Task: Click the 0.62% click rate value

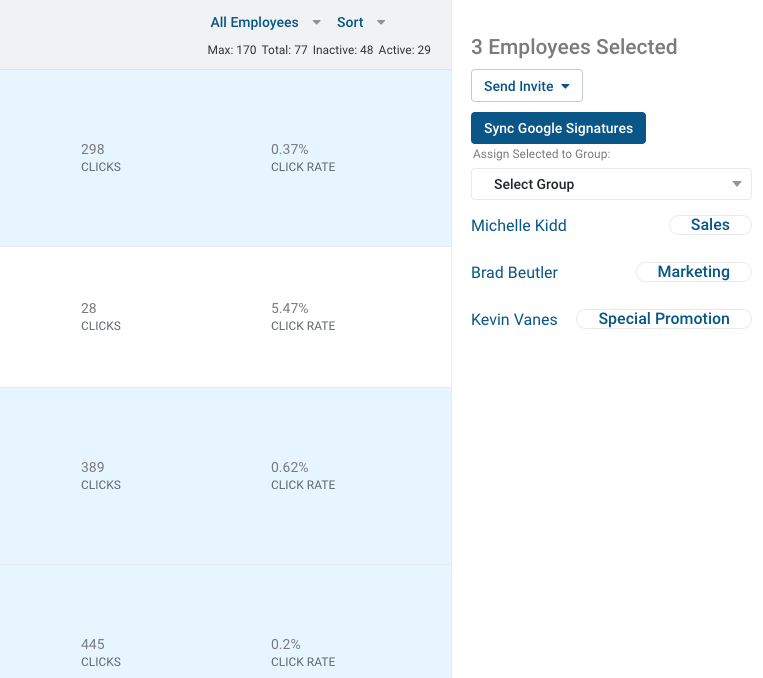Action: coord(290,467)
